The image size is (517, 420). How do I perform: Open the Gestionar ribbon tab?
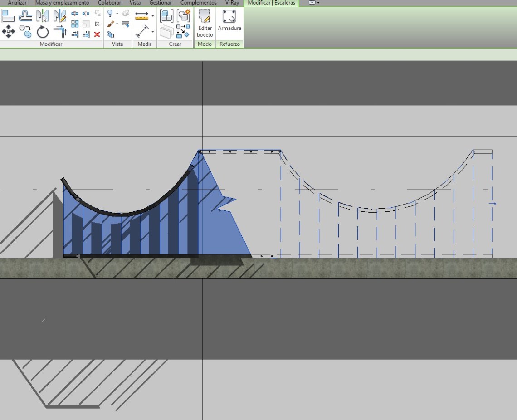tap(161, 3)
